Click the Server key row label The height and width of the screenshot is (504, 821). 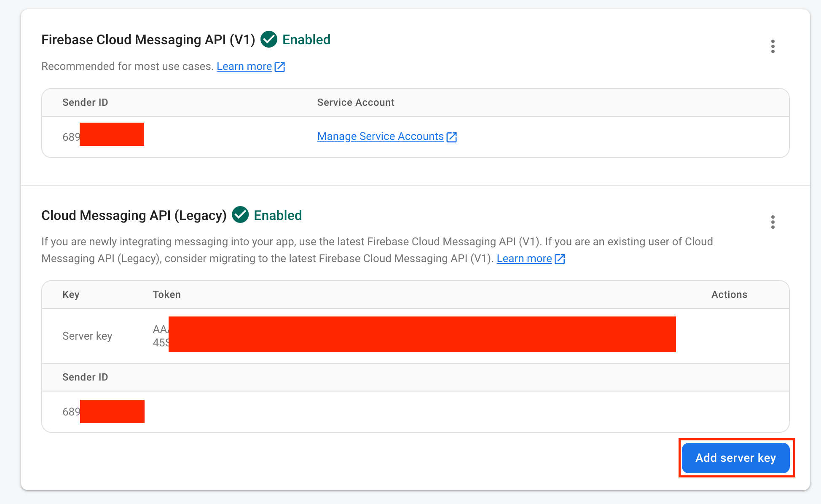coord(87,336)
